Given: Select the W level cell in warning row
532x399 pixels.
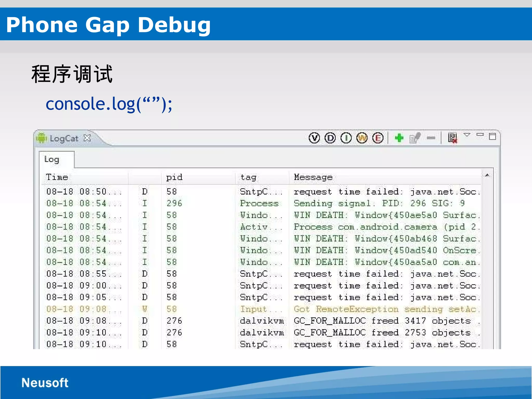Looking at the screenshot, I should click(x=145, y=309).
